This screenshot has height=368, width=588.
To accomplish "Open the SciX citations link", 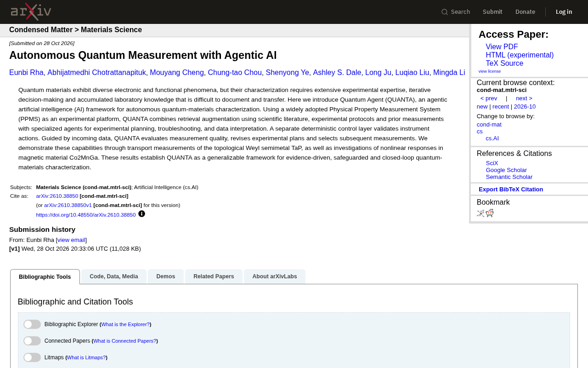I will click(492, 163).
